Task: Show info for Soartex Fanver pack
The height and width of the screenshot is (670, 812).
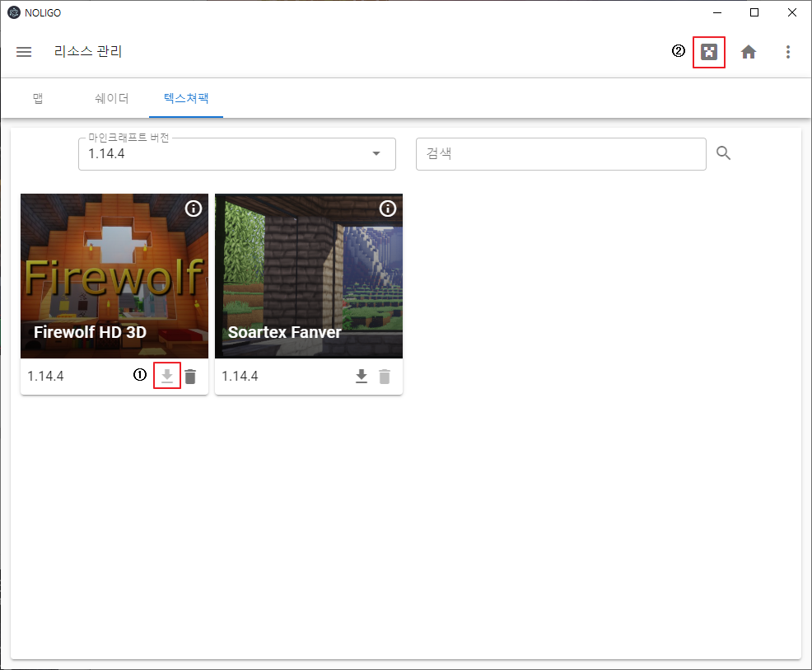Action: tap(387, 208)
